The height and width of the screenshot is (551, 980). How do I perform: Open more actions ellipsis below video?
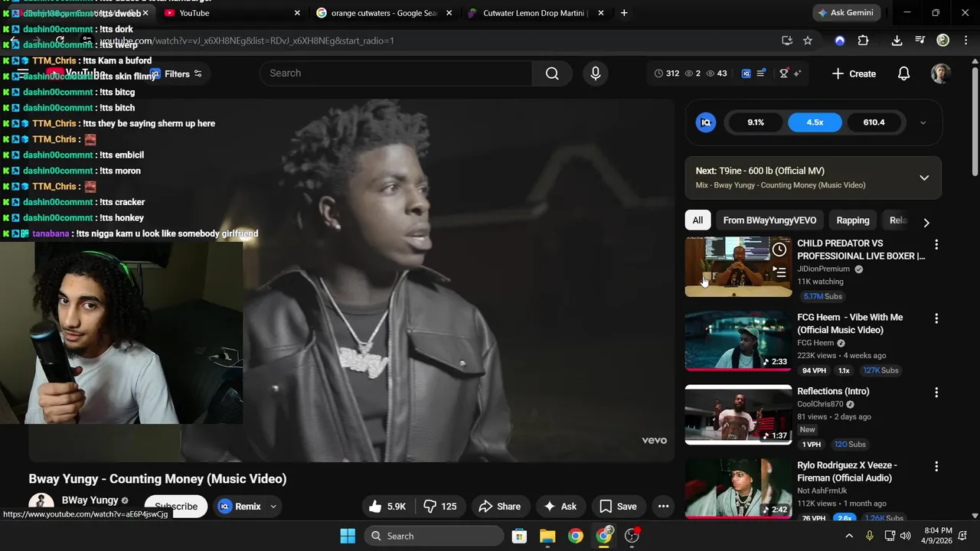[663, 506]
